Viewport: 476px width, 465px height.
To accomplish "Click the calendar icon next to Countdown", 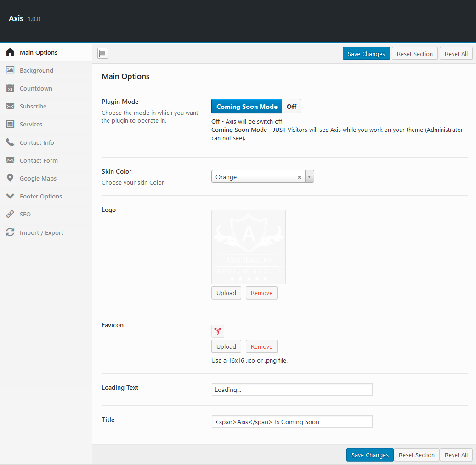I will (10, 88).
